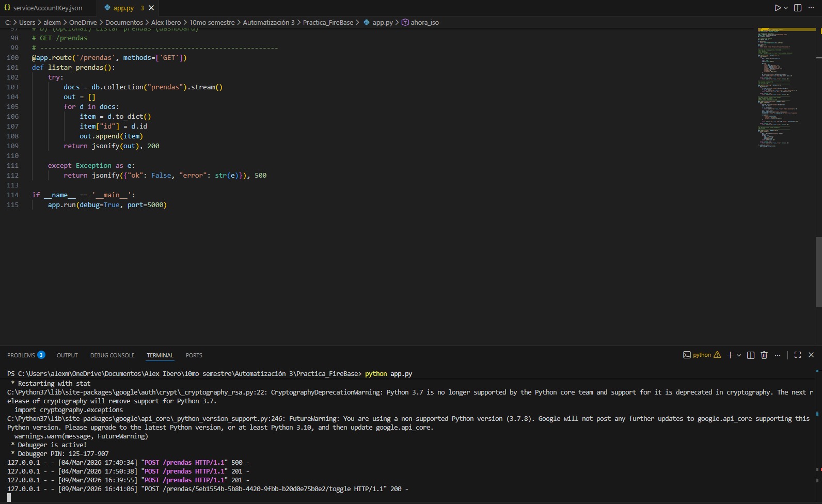
Task: Open the run options dropdown arrow
Action: [786, 8]
